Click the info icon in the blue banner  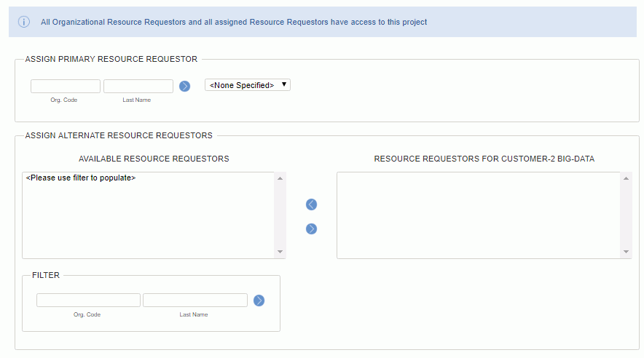pos(24,22)
